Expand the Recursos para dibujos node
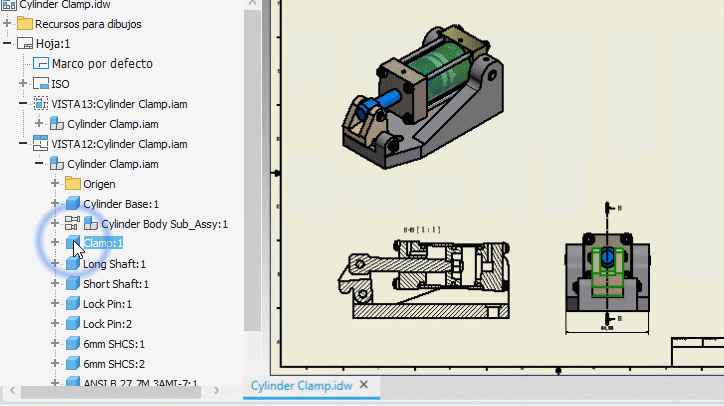The width and height of the screenshot is (724, 406). tap(7, 23)
